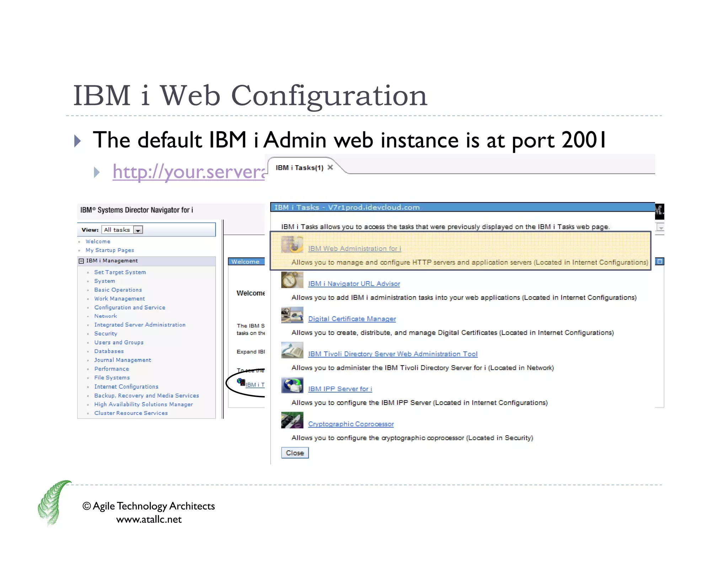
Task: Select Welcome in the navigation tree
Action: 98,242
